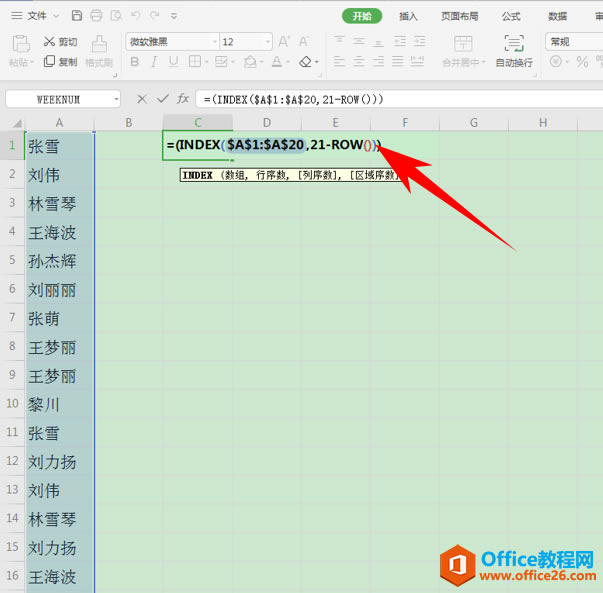
Task: Click the cancel X in formula bar
Action: click(142, 99)
